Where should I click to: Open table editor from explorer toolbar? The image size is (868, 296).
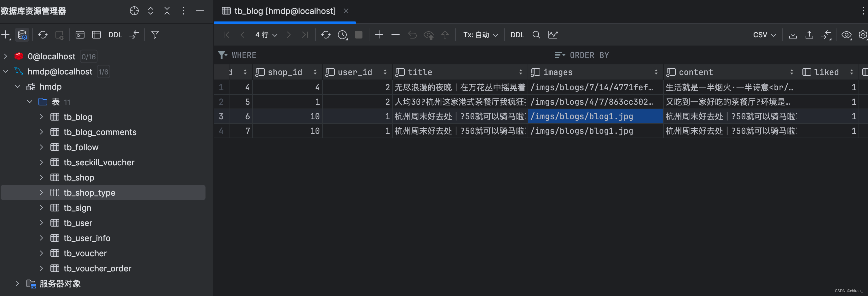click(96, 35)
